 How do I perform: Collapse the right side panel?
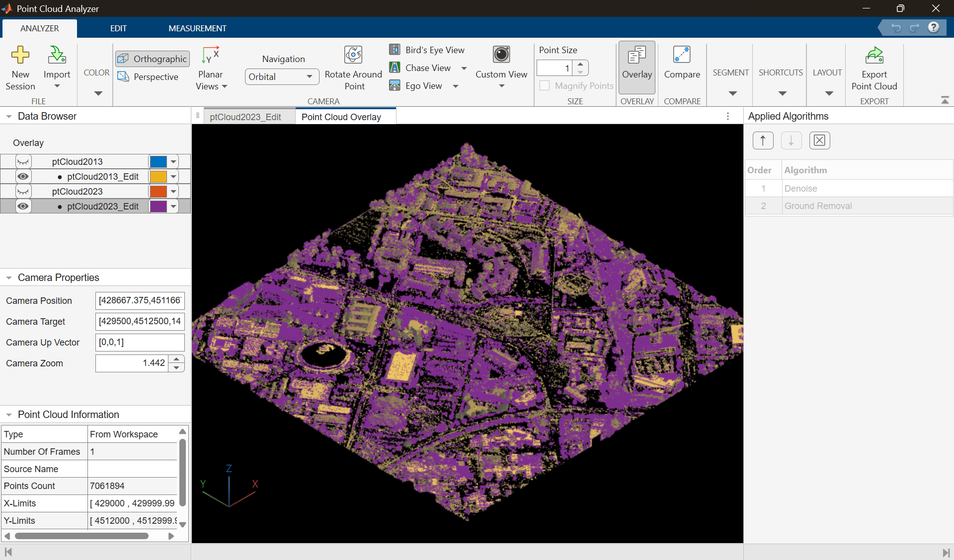946,552
